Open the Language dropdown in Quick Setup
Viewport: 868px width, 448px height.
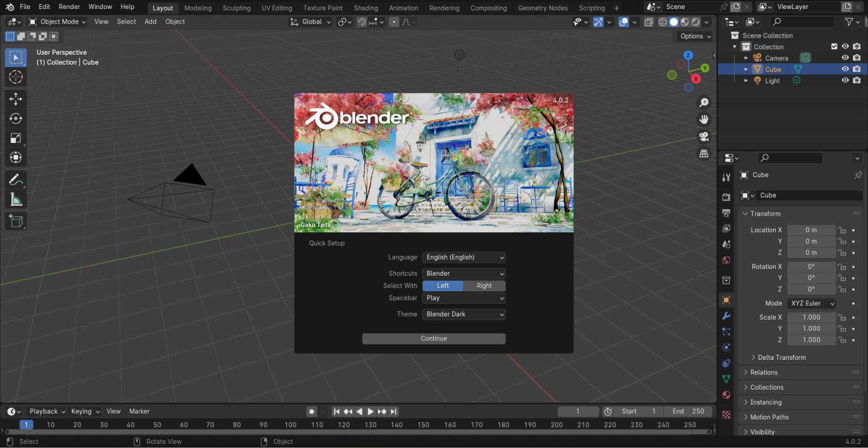463,257
